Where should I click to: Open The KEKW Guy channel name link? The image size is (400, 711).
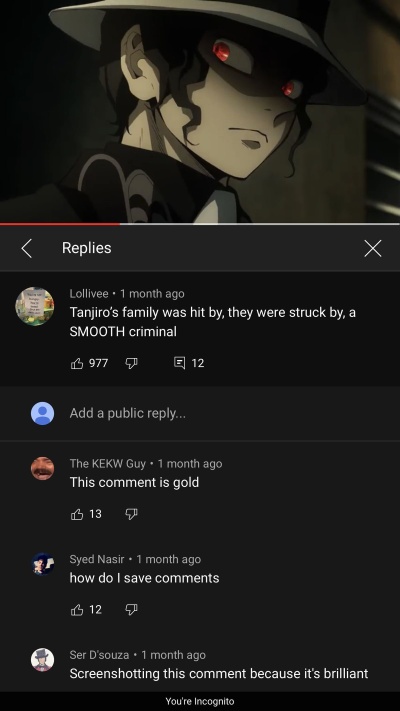[x=107, y=464]
